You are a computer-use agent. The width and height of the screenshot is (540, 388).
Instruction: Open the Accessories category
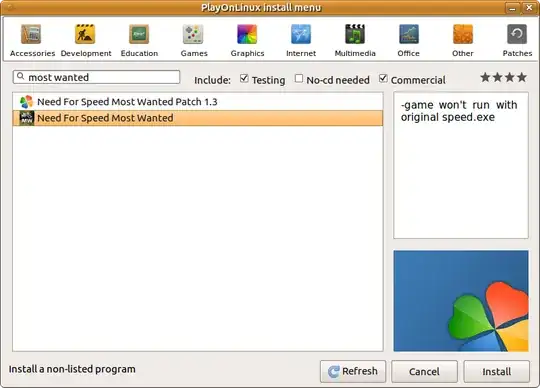pos(32,41)
